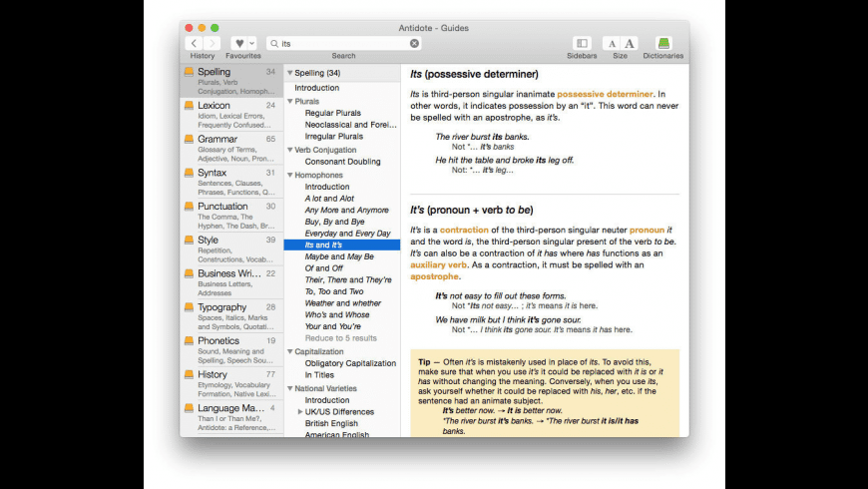Select Business Writing guide book icon
Viewport: 868px width, 489px height.
coord(189,273)
